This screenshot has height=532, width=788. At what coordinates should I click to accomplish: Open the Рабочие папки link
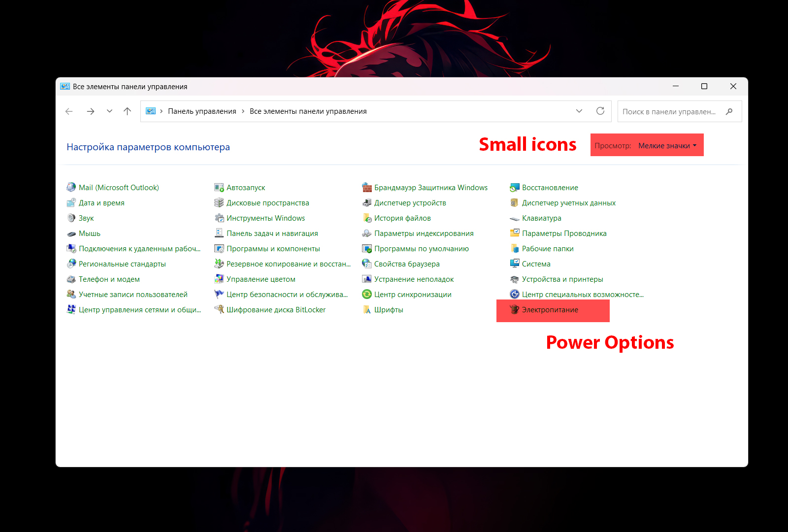point(548,249)
